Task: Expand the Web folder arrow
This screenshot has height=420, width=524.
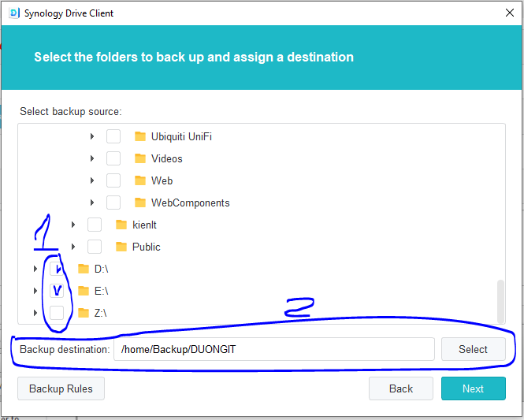Action: pyautogui.click(x=92, y=180)
